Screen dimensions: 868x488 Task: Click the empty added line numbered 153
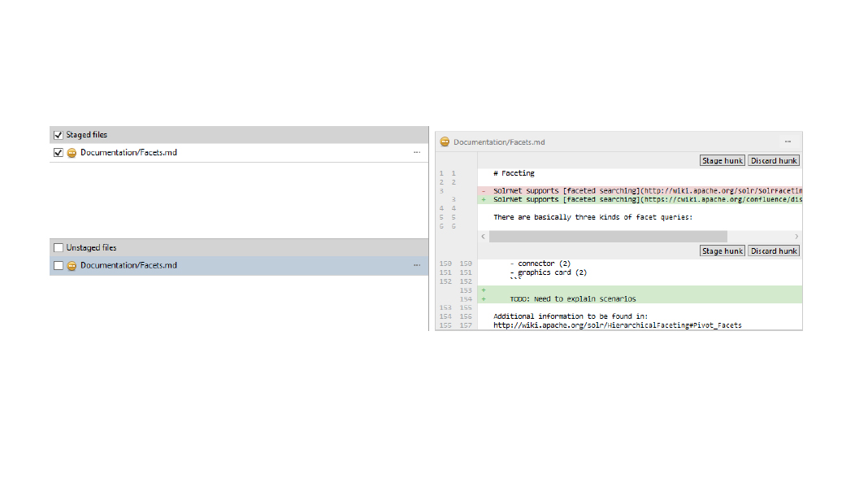tap(640, 290)
